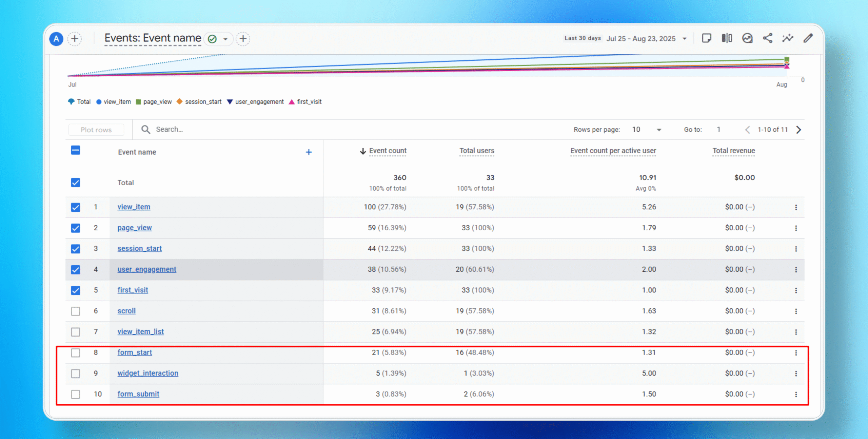Open the dropdown arrow beside the report title
Viewport: 868px width, 439px height.
coord(225,39)
